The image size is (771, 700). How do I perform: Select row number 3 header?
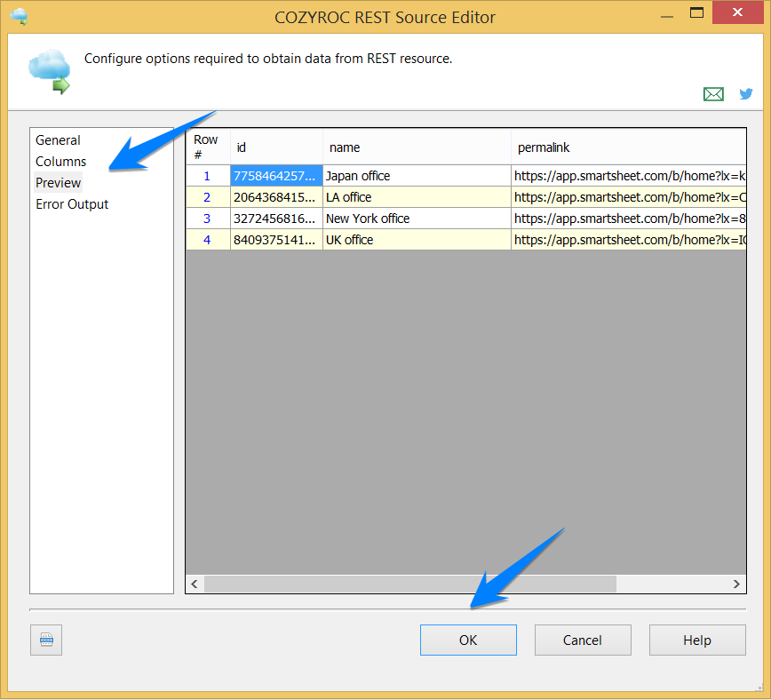click(208, 219)
